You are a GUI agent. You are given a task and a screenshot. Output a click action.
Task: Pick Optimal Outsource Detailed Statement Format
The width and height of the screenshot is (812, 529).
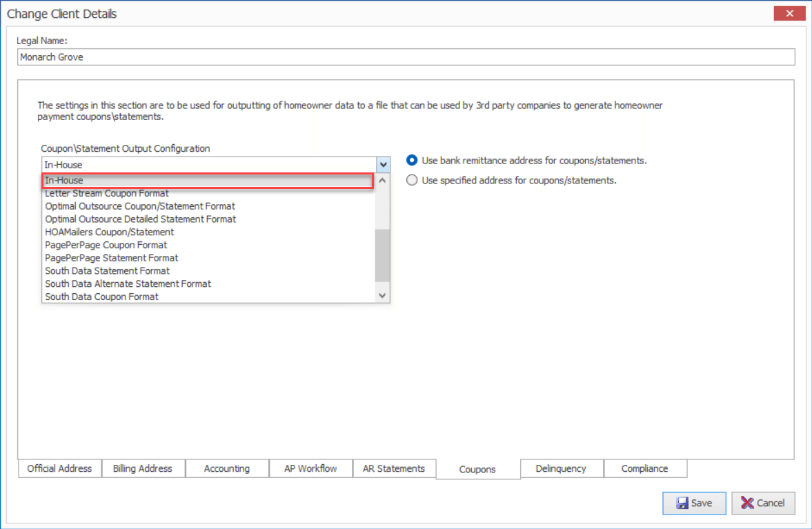209,219
